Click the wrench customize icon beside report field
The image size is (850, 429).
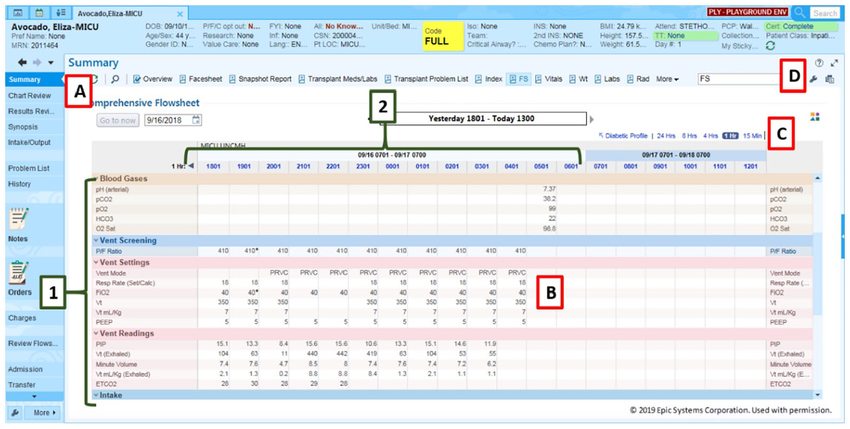pyautogui.click(x=813, y=79)
